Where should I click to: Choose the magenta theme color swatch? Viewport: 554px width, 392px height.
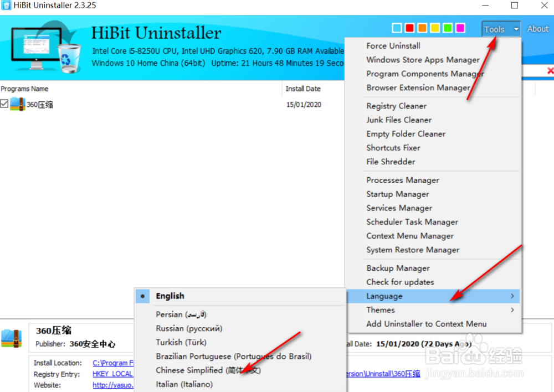pyautogui.click(x=460, y=28)
